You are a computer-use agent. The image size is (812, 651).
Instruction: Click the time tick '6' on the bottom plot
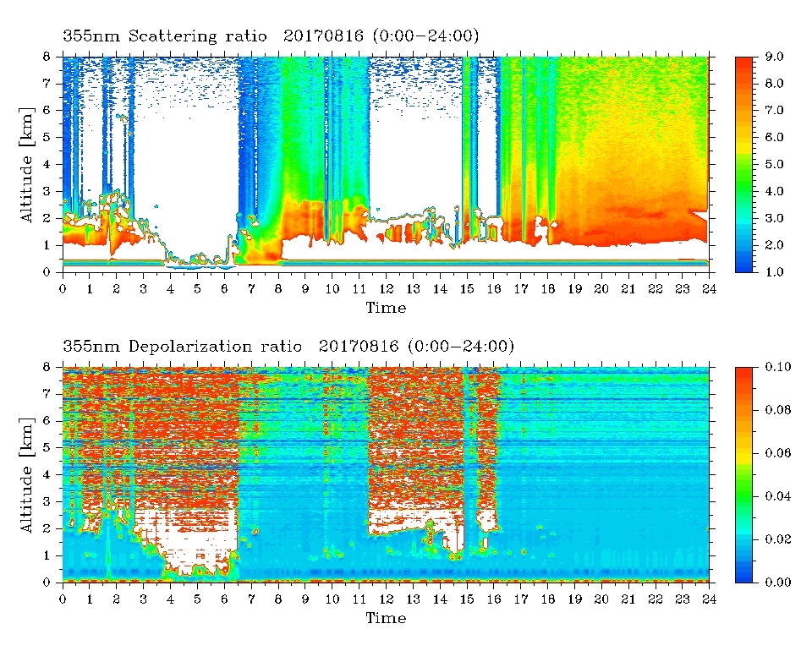pos(224,599)
